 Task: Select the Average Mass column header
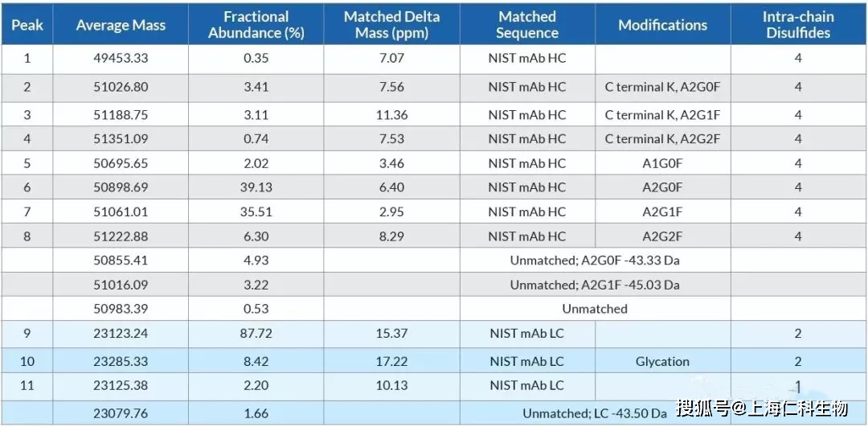coord(121,25)
